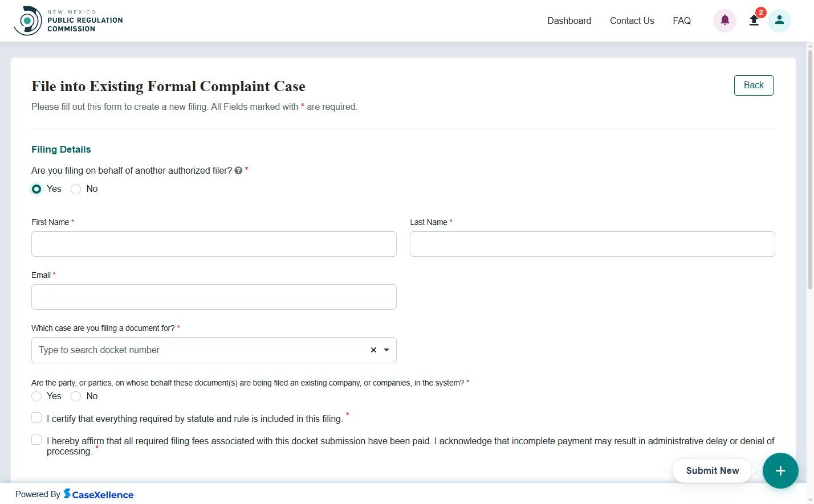This screenshot has height=504, width=814.
Task: Select No for existing company in the system
Action: coord(76,396)
